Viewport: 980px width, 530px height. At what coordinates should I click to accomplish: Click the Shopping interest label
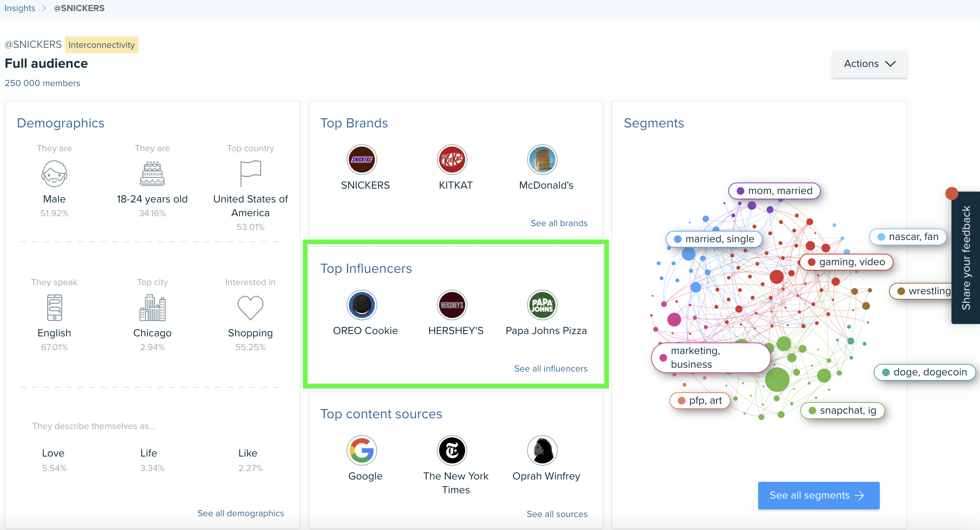250,333
